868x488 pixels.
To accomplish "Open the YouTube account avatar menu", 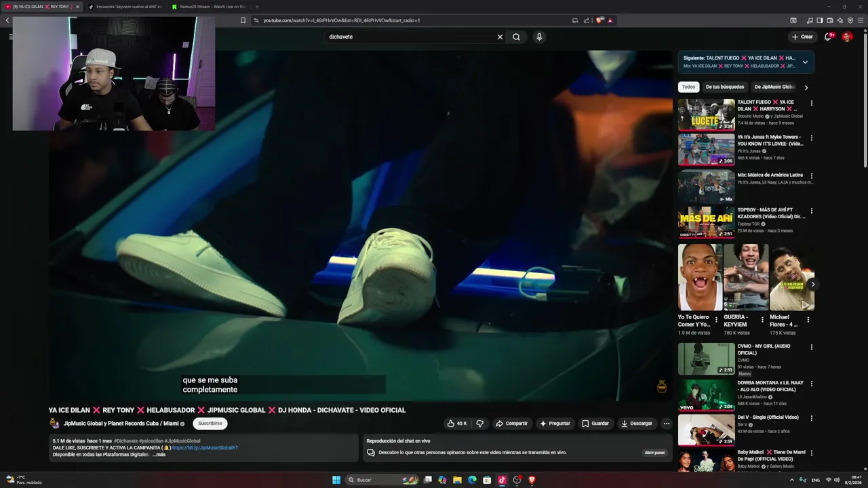I will [x=847, y=37].
